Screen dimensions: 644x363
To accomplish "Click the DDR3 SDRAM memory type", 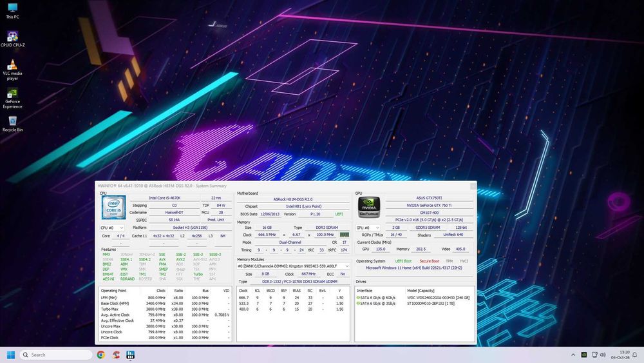I will (x=327, y=228).
